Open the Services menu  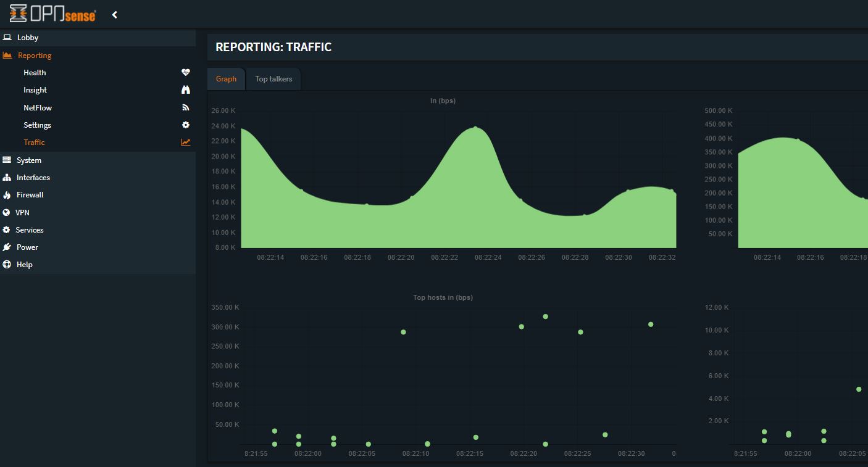pyautogui.click(x=30, y=230)
